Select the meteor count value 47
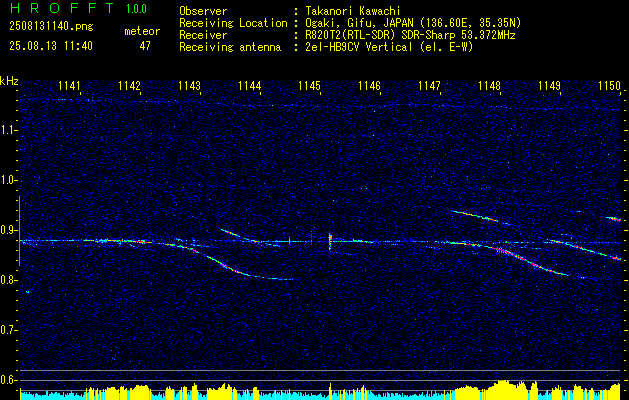Image resolution: width=629 pixels, height=400 pixels. click(145, 46)
